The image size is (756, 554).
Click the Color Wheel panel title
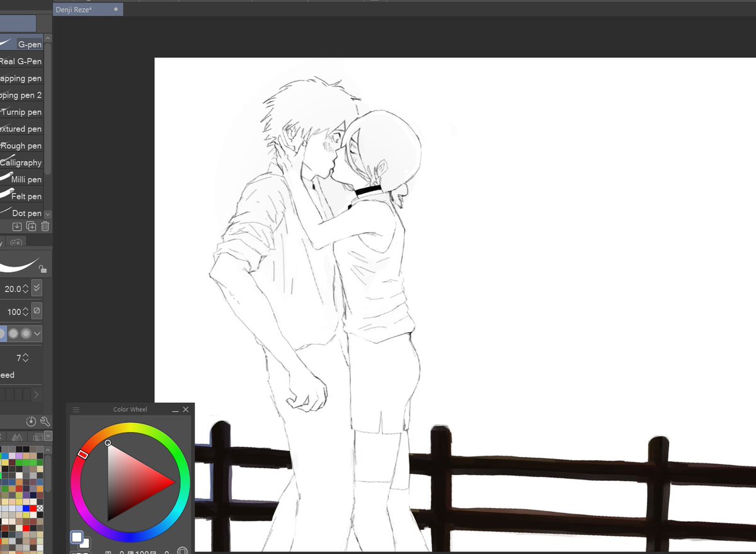pyautogui.click(x=130, y=410)
